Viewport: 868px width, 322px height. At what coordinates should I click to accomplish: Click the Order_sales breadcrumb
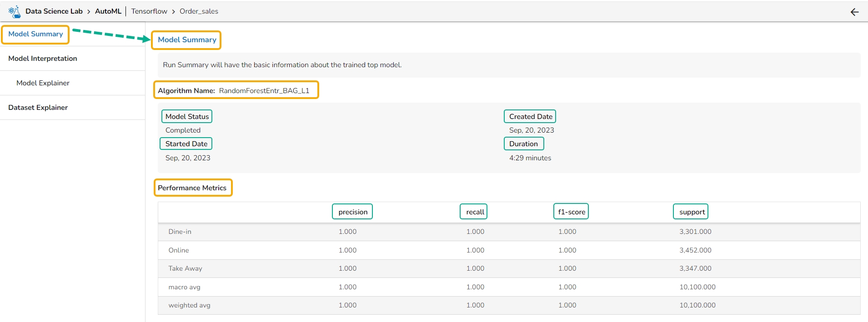click(x=199, y=11)
